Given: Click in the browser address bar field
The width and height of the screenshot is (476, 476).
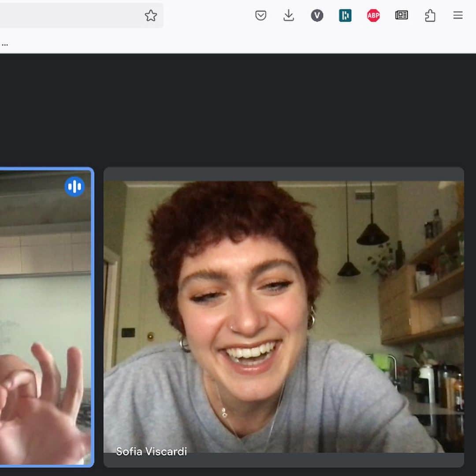Looking at the screenshot, I should [82, 15].
